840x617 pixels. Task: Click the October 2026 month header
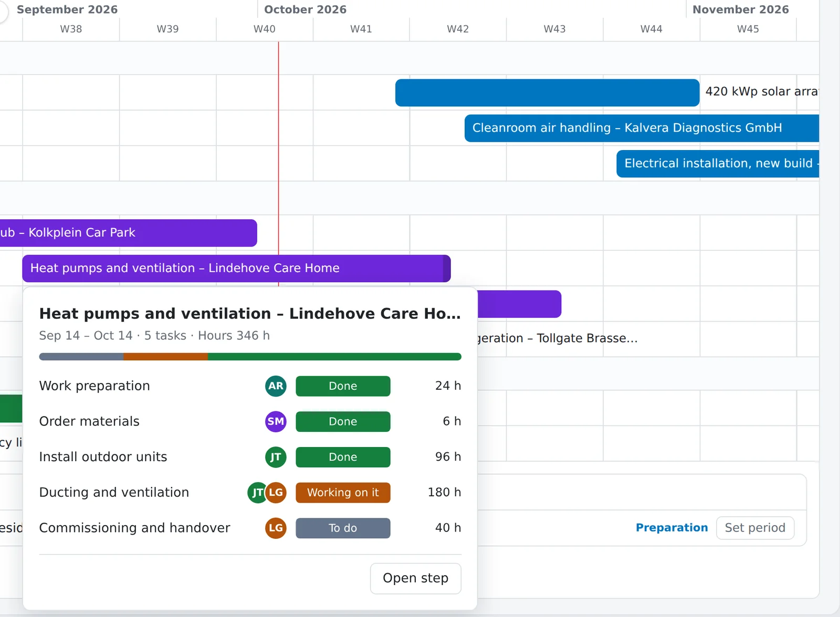click(x=305, y=9)
